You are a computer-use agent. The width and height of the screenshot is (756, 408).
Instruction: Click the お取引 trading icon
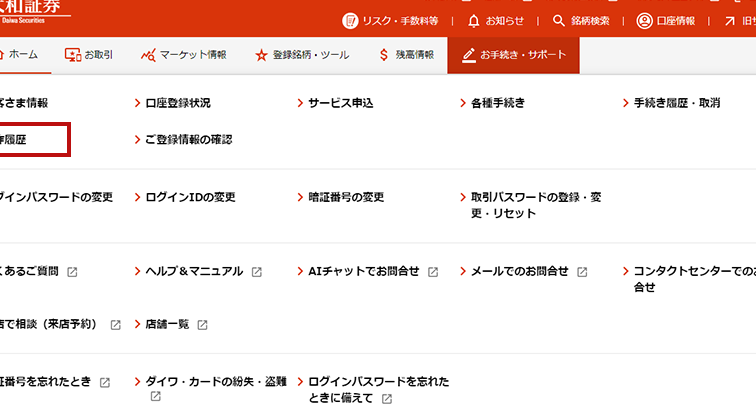72,55
